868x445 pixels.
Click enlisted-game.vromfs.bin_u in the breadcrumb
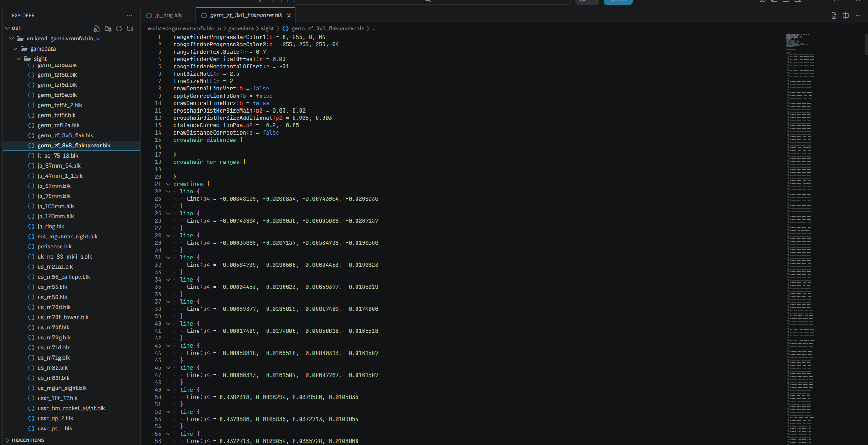[184, 28]
